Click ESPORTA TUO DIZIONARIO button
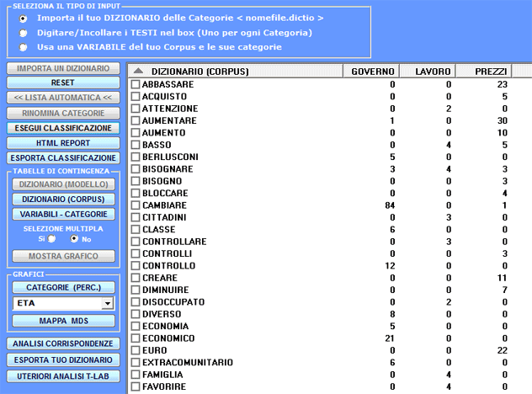 pos(63,359)
